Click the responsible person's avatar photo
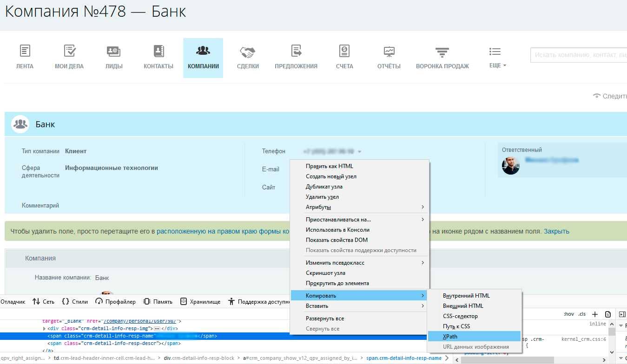This screenshot has width=627, height=364. tap(511, 165)
